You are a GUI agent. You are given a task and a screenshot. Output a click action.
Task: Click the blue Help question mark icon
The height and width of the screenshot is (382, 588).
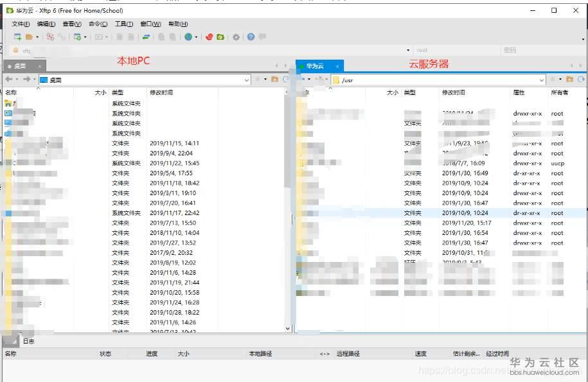(x=251, y=37)
